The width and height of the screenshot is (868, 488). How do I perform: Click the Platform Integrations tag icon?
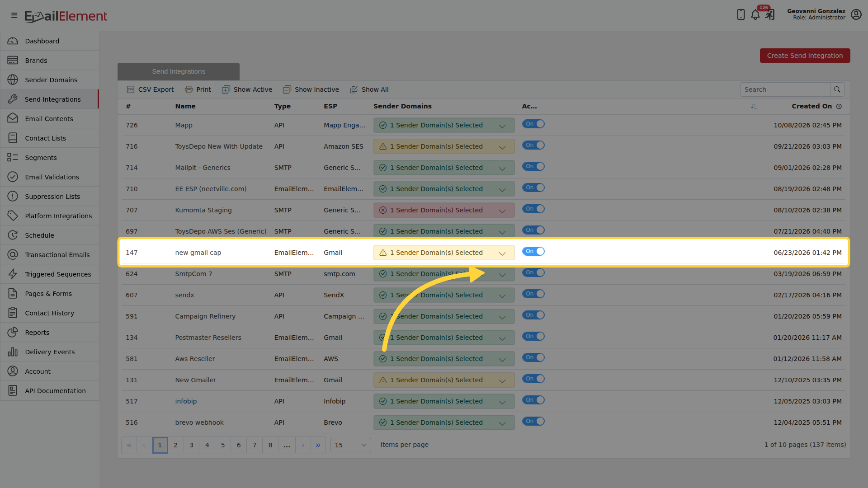tap(13, 216)
